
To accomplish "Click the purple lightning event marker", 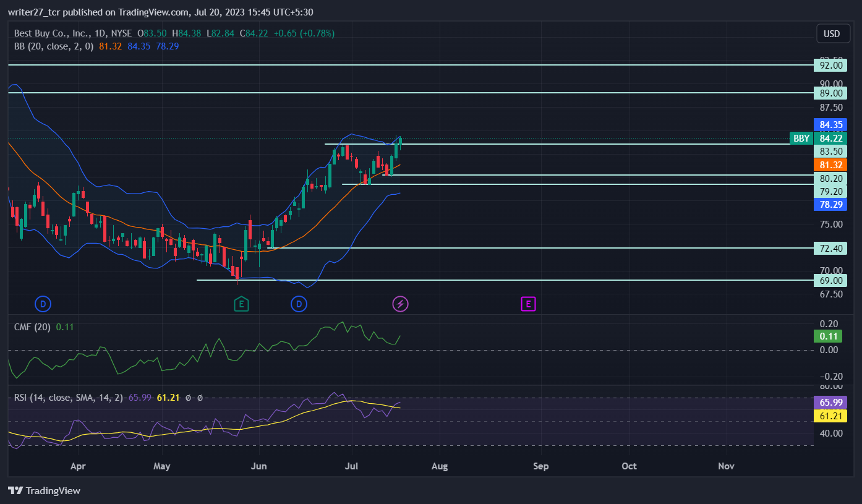I will 401,304.
